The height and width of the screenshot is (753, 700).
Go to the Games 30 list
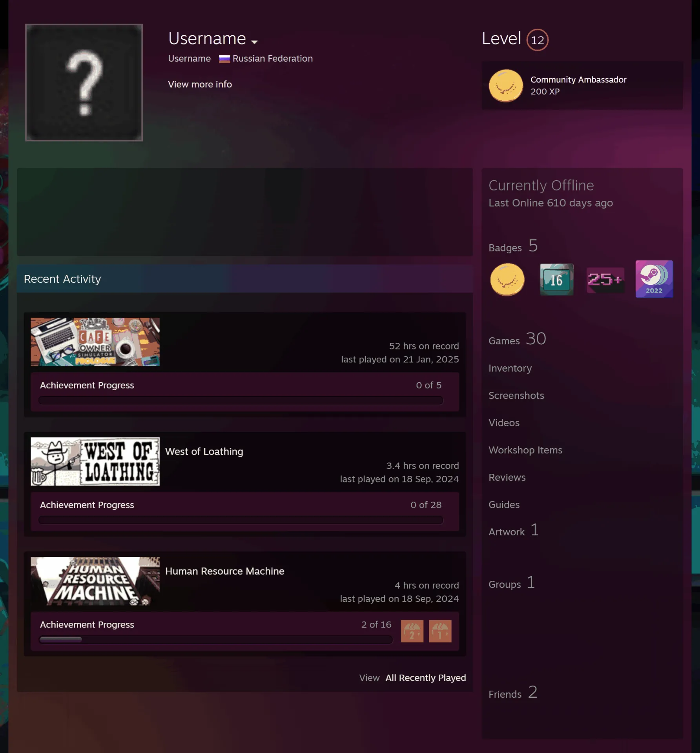click(517, 339)
